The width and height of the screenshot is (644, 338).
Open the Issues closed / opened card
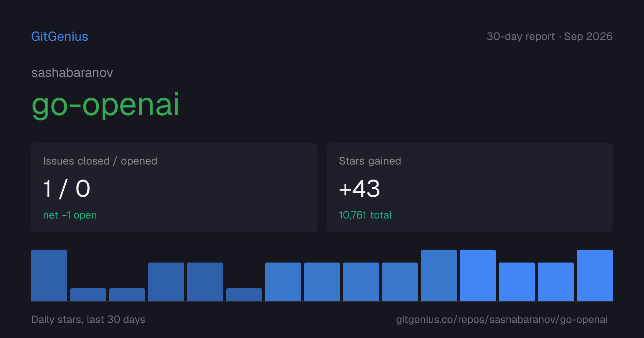coord(174,188)
